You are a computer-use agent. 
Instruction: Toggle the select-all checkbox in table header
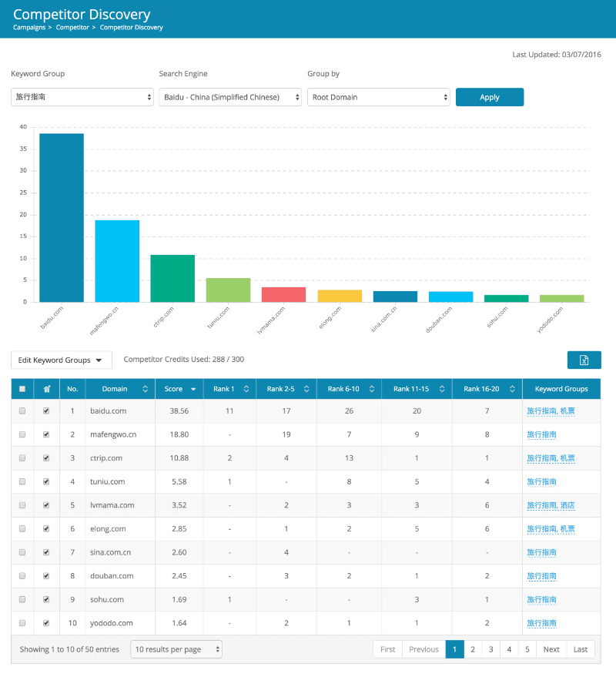[x=22, y=389]
